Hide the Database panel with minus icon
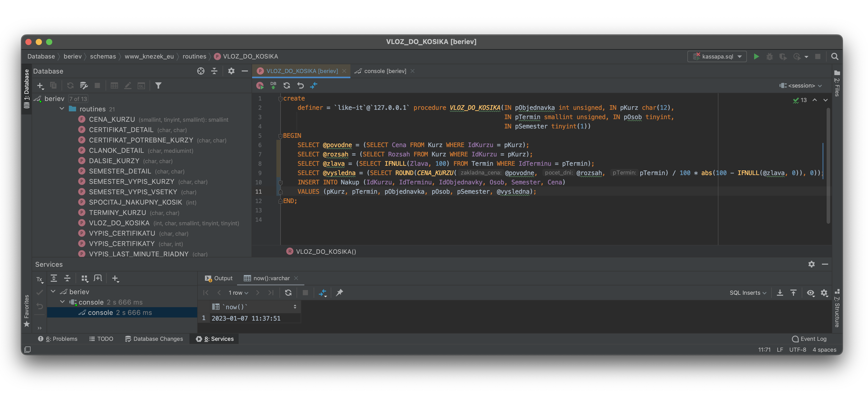The image size is (868, 404). click(245, 71)
